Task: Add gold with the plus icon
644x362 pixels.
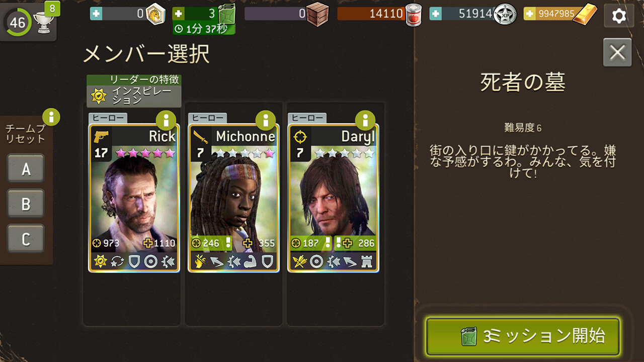Action: click(529, 14)
